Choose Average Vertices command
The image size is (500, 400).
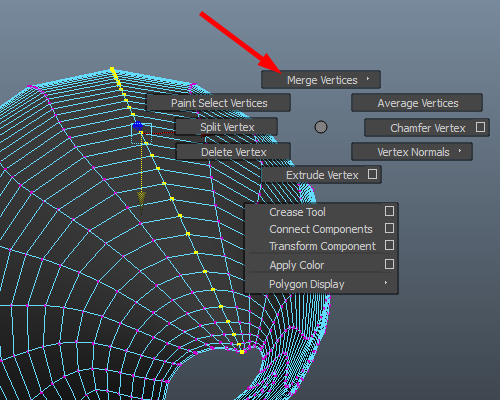pos(417,103)
